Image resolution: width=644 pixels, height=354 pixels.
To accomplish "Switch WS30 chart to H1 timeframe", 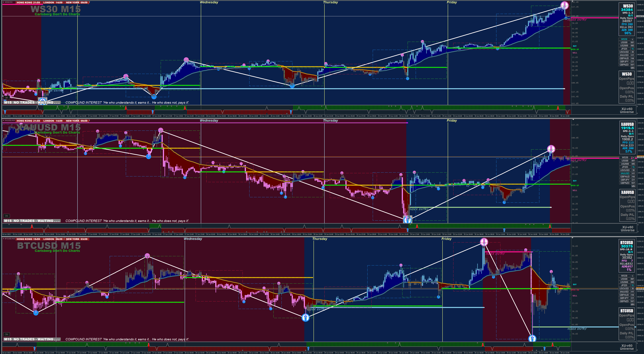I will (x=632, y=55).
